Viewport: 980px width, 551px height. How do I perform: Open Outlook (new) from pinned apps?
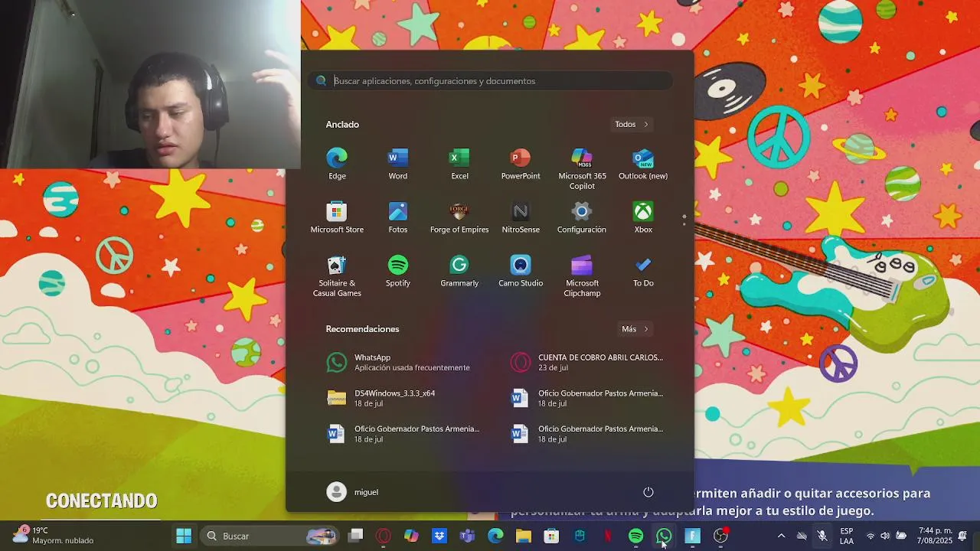click(x=643, y=165)
